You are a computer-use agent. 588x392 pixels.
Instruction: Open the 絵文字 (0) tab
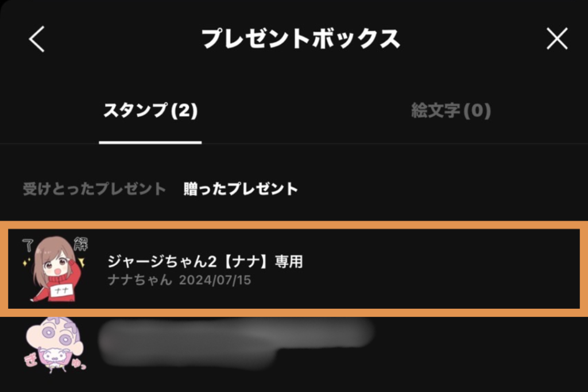(451, 111)
